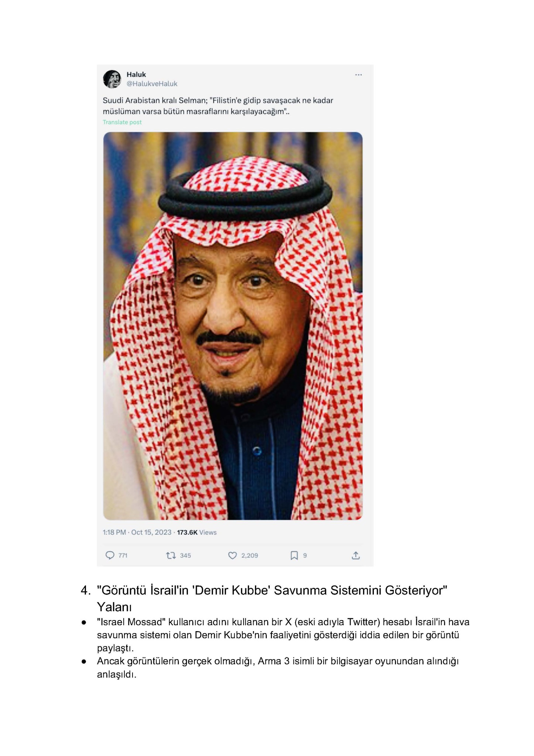The width and height of the screenshot is (534, 756).
Task: Click the retweet arrows icon
Action: tap(171, 555)
